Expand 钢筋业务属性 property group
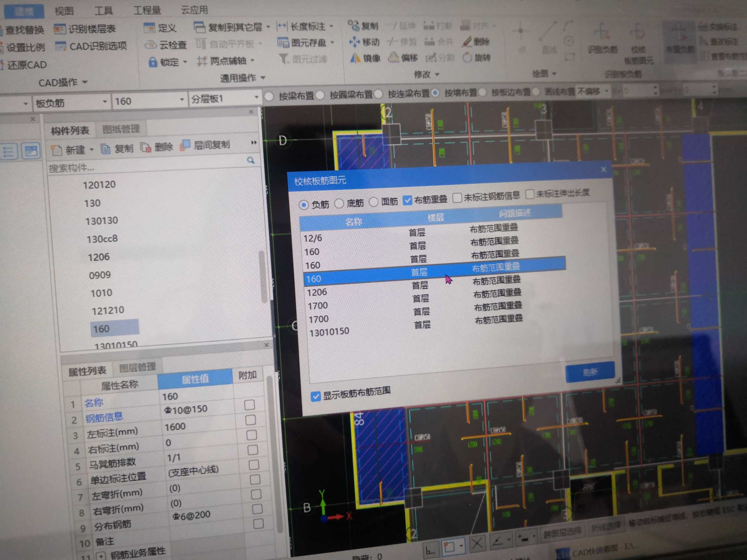This screenshot has height=560, width=747. tap(101, 556)
